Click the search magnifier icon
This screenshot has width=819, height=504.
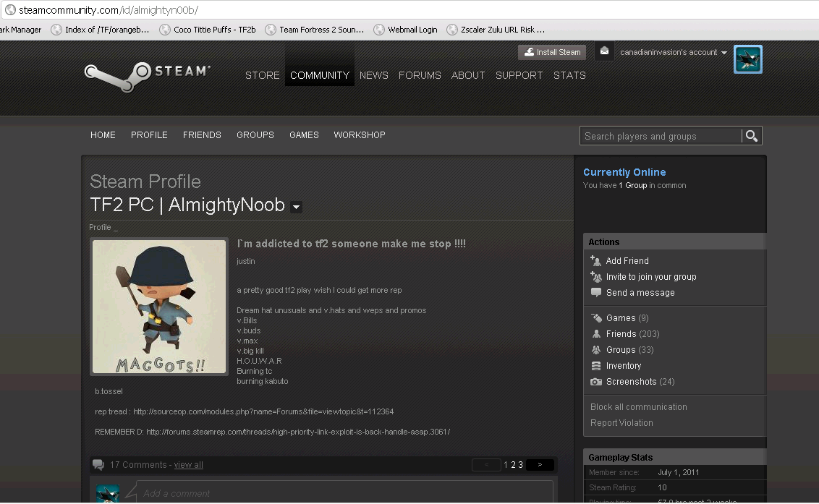752,136
